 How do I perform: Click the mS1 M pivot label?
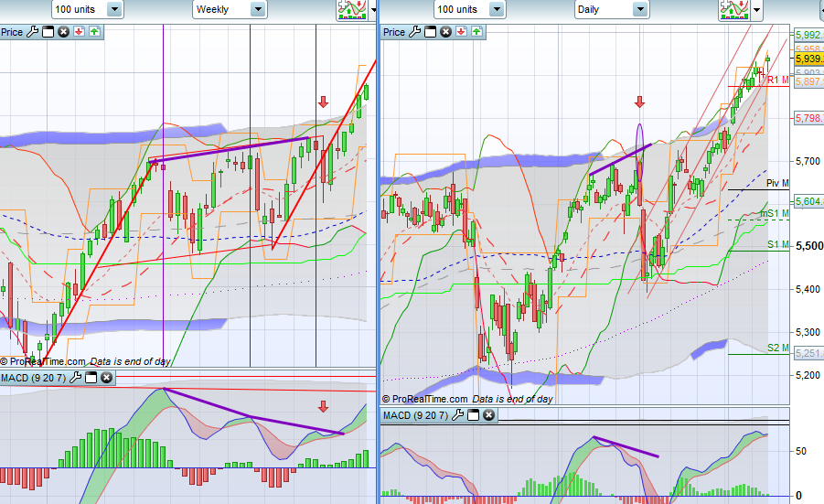(774, 213)
